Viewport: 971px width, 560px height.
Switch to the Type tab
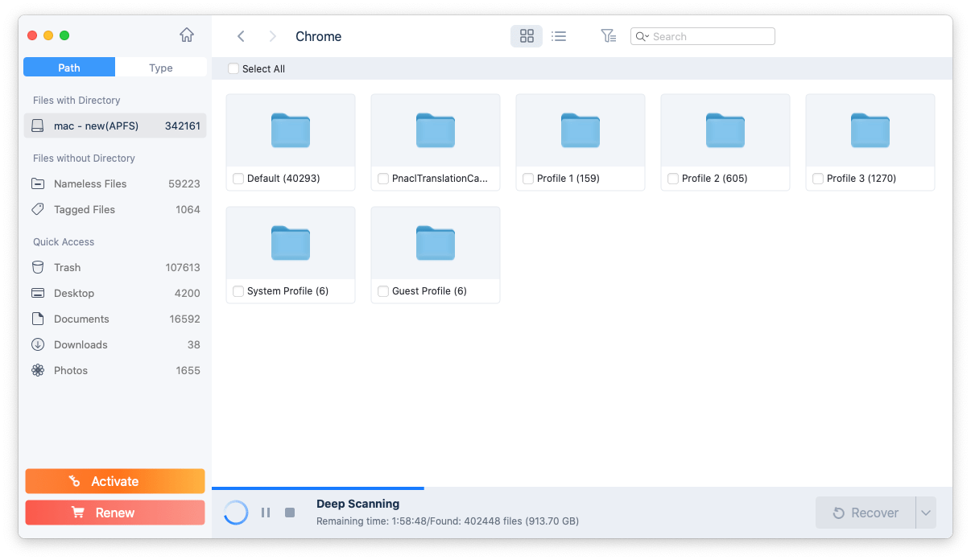pyautogui.click(x=161, y=68)
